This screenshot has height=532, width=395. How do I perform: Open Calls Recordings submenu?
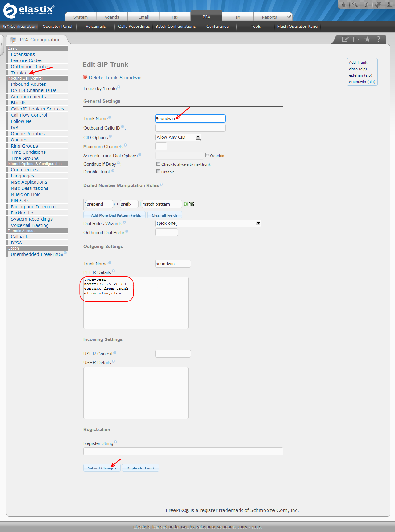(x=134, y=27)
